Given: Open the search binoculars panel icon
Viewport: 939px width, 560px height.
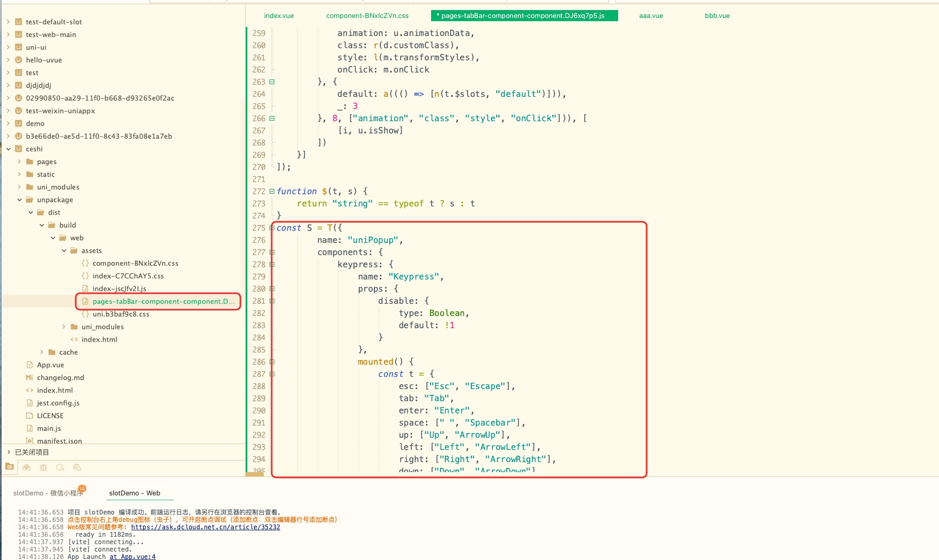Looking at the screenshot, I should [x=26, y=467].
